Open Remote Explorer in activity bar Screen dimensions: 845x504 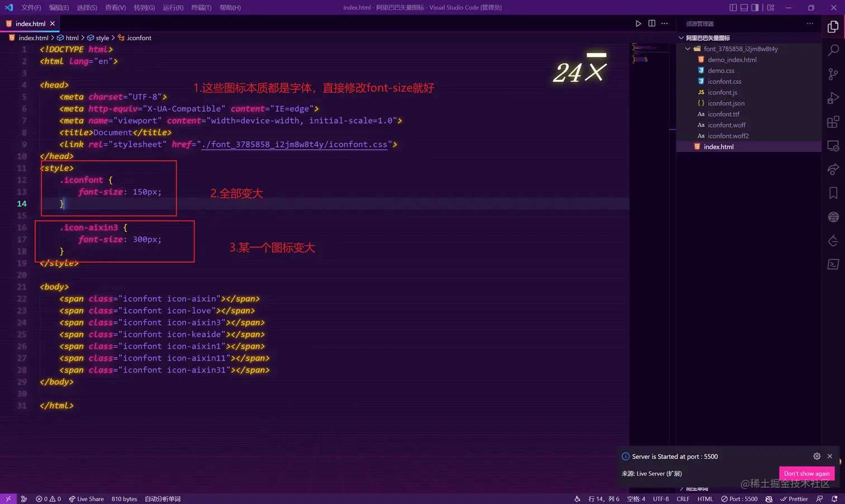[833, 146]
